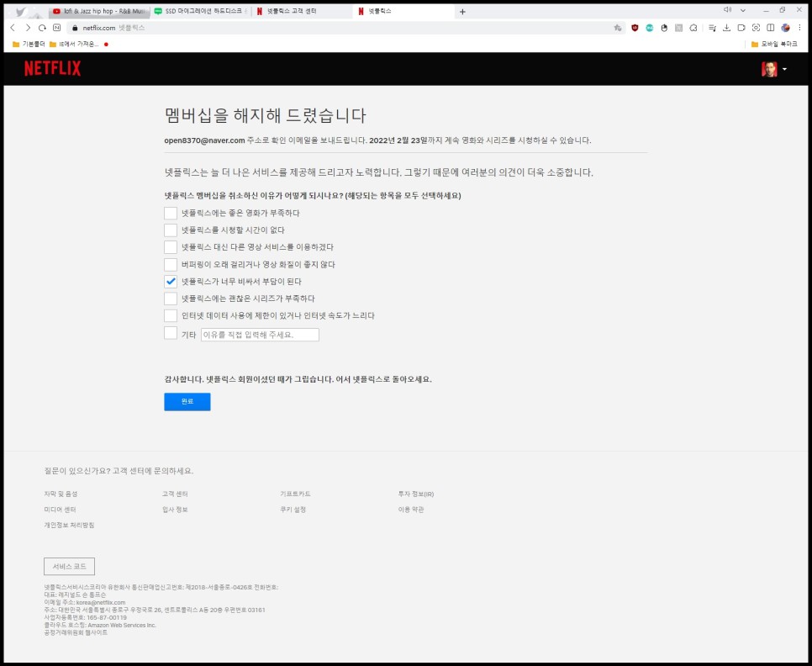Click '고객 센터에 문의하세요' link
The width and height of the screenshot is (812, 666).
coord(153,471)
